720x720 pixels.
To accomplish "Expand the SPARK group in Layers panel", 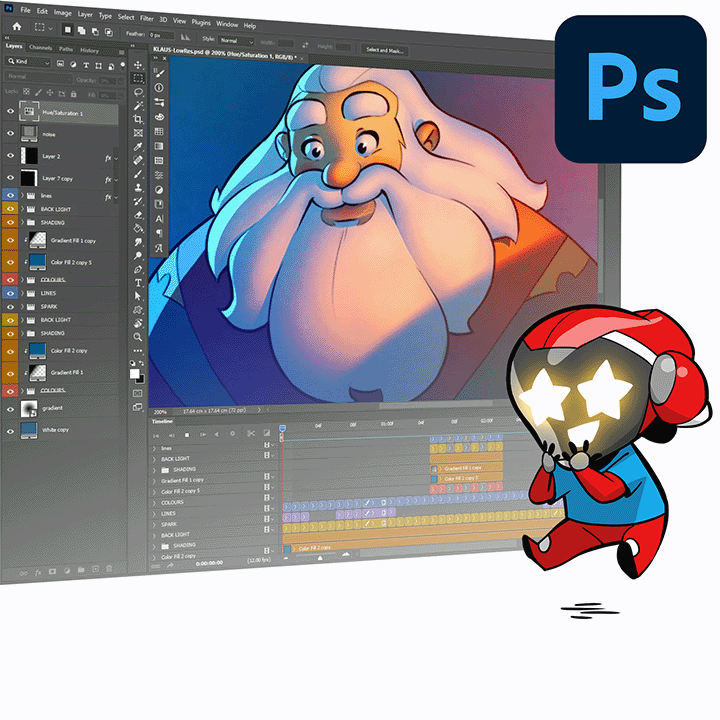I will point(22,306).
